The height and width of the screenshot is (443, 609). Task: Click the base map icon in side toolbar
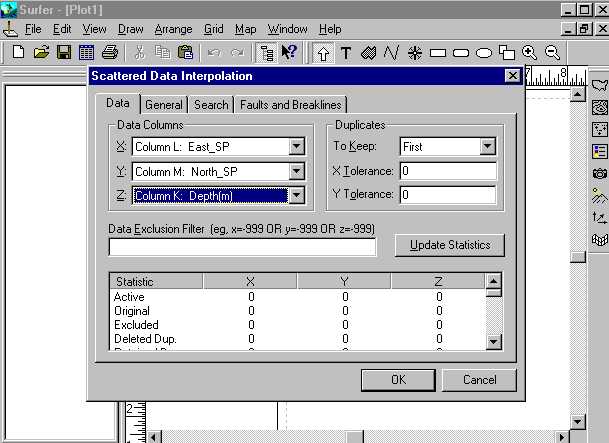click(x=600, y=85)
